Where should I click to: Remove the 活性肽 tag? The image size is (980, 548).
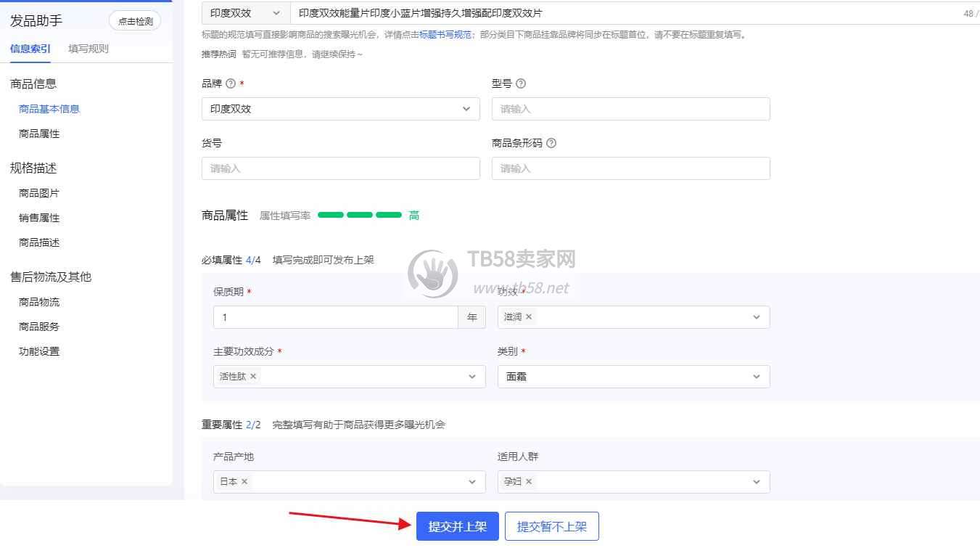coord(253,377)
